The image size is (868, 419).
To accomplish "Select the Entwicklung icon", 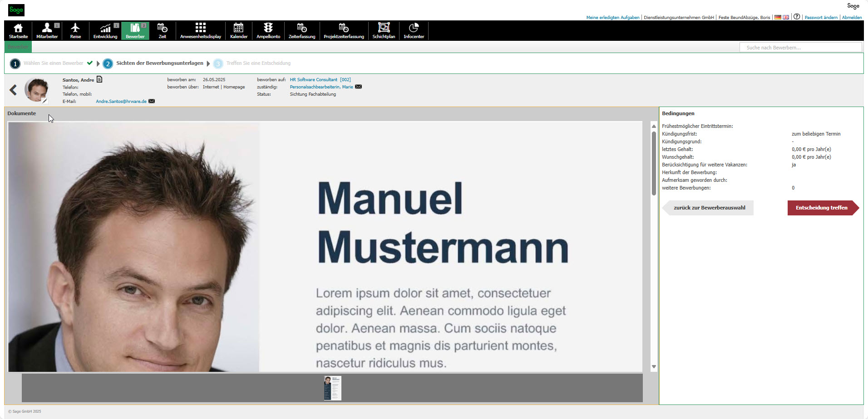I will [105, 30].
